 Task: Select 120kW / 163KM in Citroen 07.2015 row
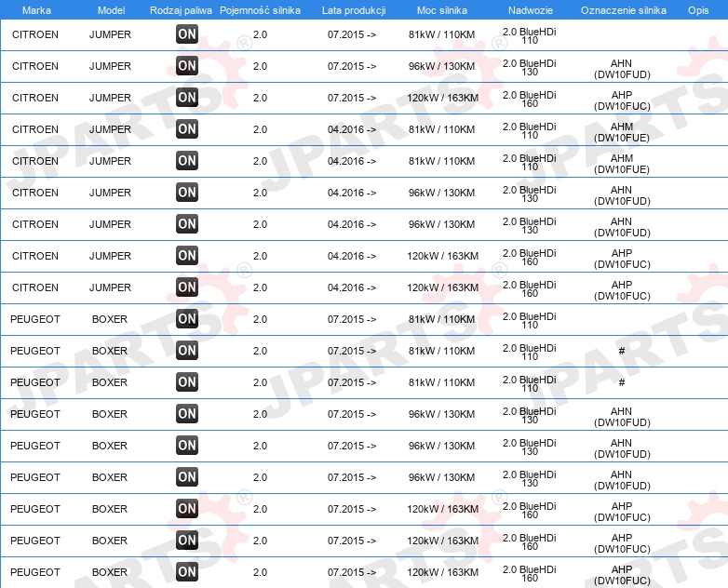tap(442, 98)
